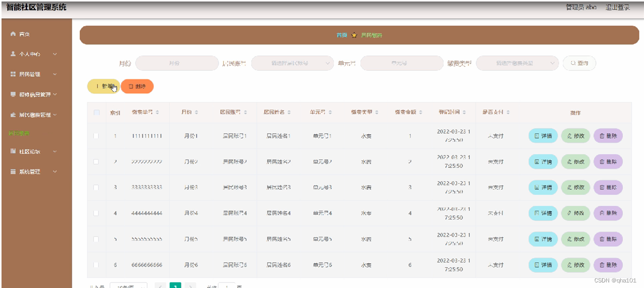Viewport: 644px width, 288px height.
Task: Expand the 社区论坛 sidebar chevron
Action: point(55,151)
